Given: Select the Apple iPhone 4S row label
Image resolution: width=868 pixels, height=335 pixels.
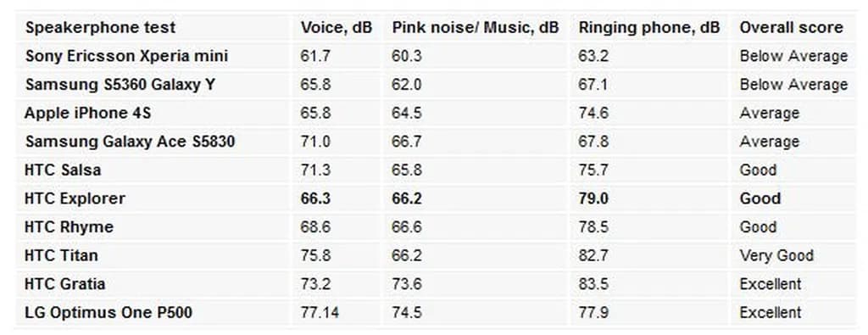Looking at the screenshot, I should 87,113.
